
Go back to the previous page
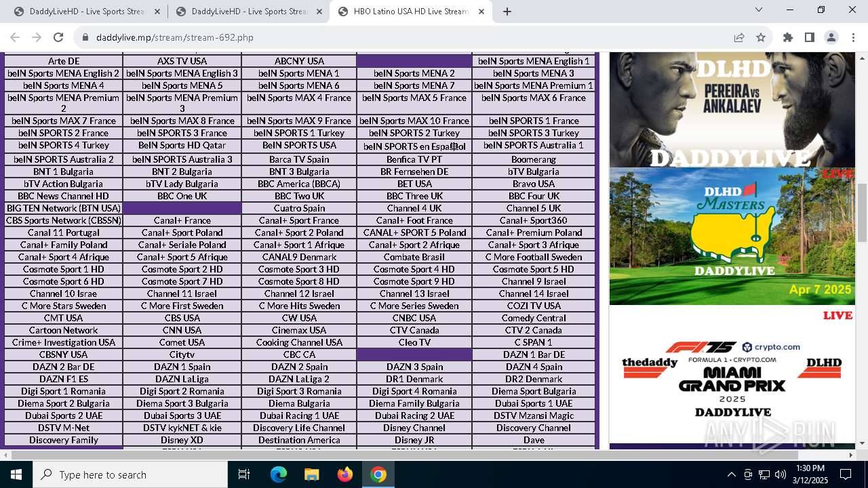click(16, 37)
